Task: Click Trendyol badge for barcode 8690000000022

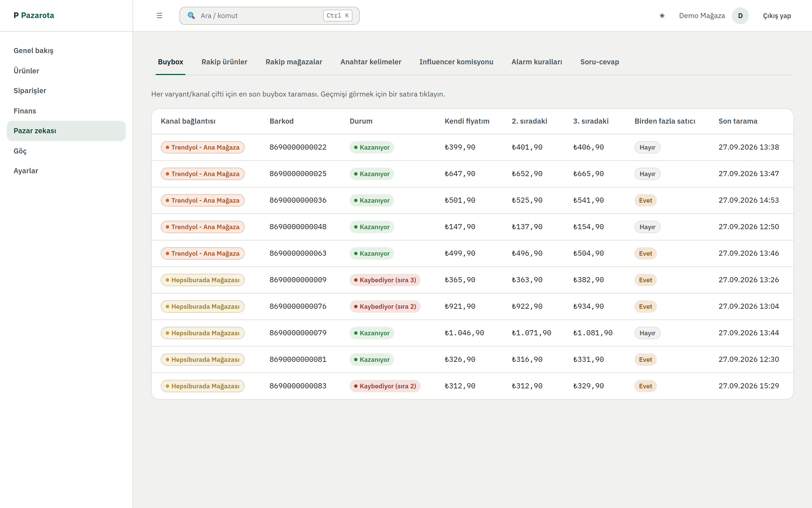Action: (x=202, y=148)
